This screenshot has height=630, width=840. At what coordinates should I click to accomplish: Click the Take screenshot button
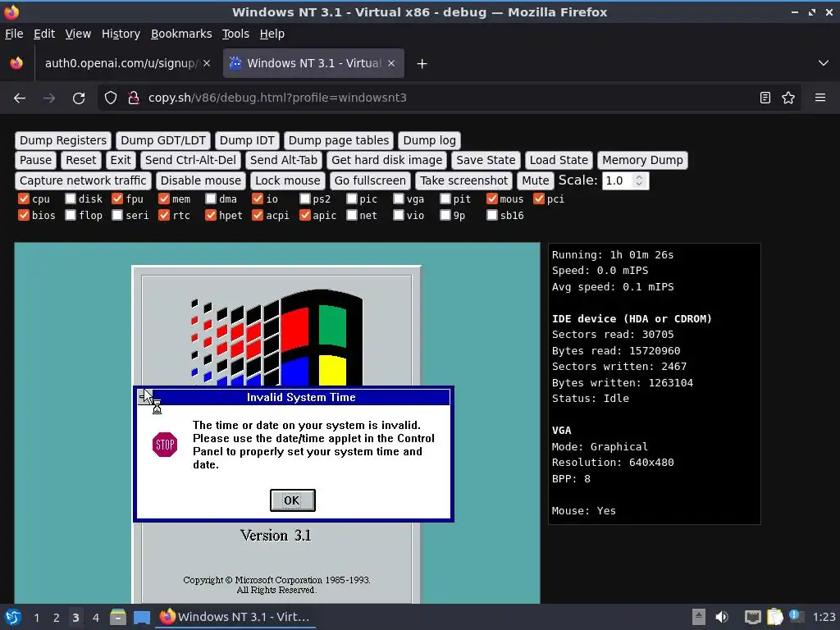(x=464, y=180)
